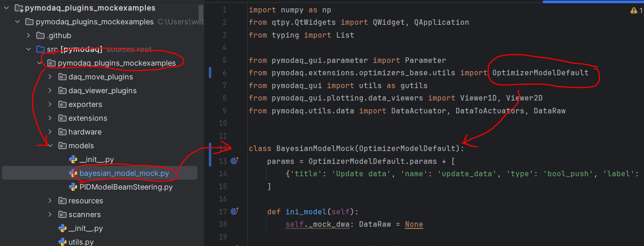The width and height of the screenshot is (644, 246).
Task: Select the hardware package icon
Action: [x=62, y=132]
